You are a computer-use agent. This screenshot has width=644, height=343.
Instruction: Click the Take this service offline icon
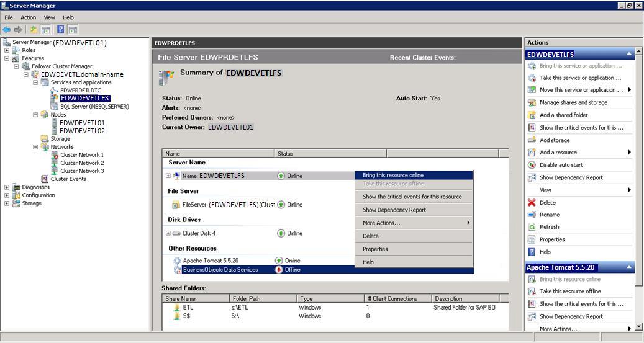532,78
